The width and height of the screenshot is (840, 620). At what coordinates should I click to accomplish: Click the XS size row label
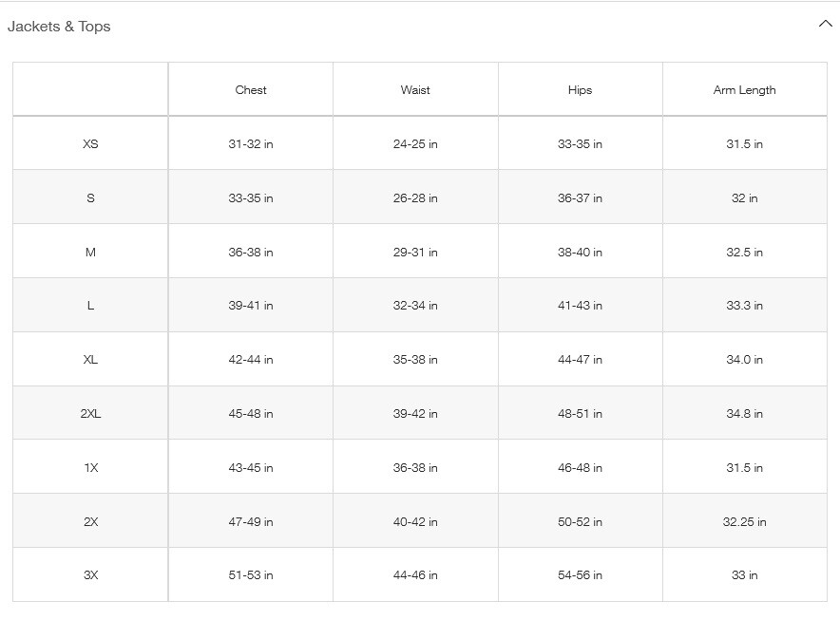pos(90,144)
